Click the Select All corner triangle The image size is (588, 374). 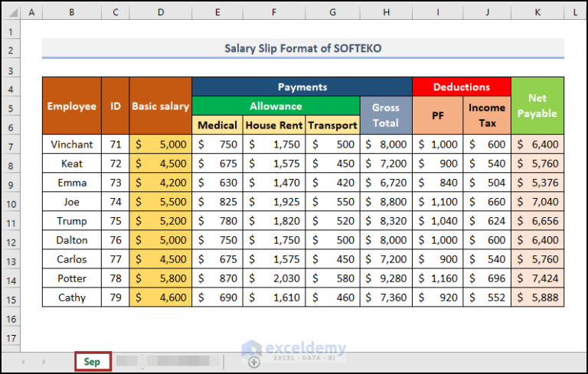point(13,13)
